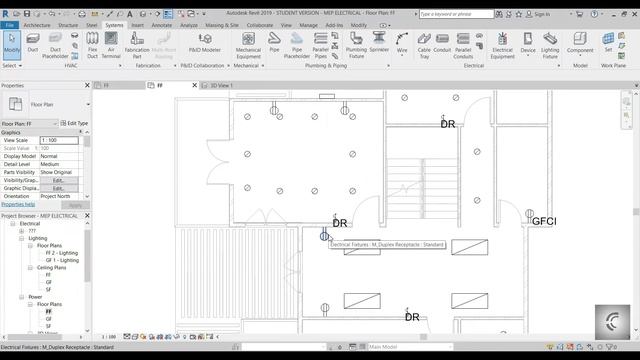Screen dimensions: 640x360
Task: Select the Component tool
Action: (580, 44)
